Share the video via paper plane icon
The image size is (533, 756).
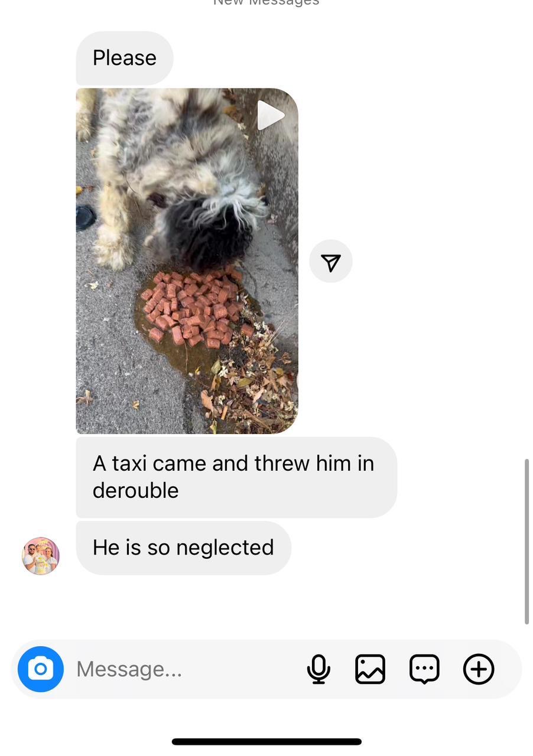coord(331,261)
